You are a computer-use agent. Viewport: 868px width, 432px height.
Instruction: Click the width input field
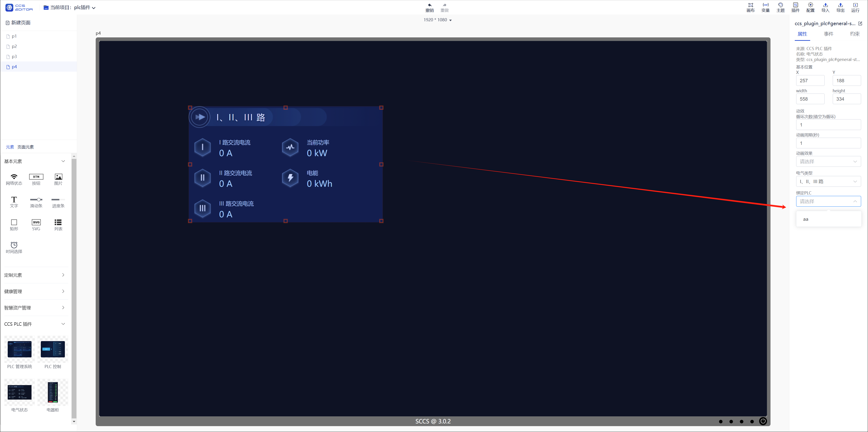tap(810, 99)
